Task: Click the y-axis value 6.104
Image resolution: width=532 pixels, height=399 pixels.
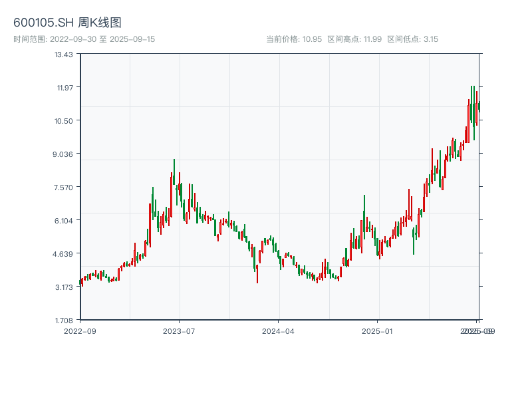Action: point(64,221)
